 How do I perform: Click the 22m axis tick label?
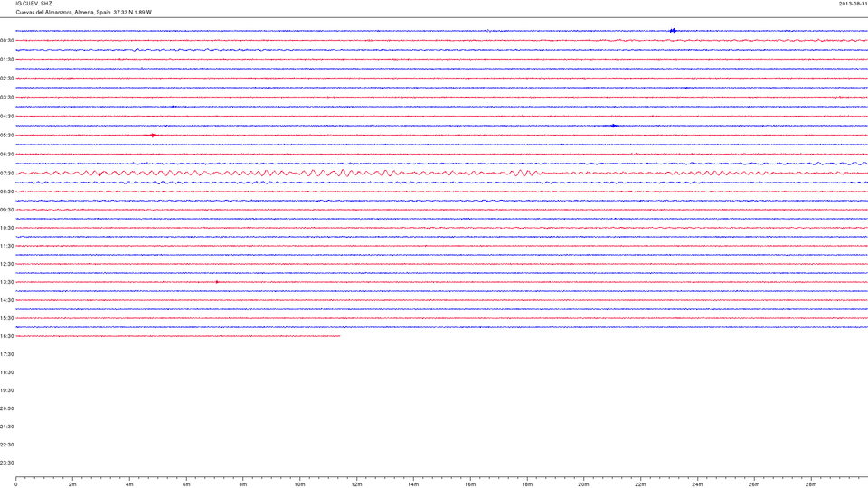pos(640,484)
